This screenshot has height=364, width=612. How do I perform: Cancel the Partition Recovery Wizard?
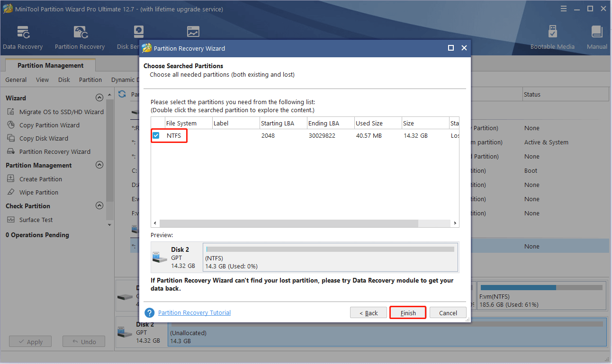(x=448, y=313)
